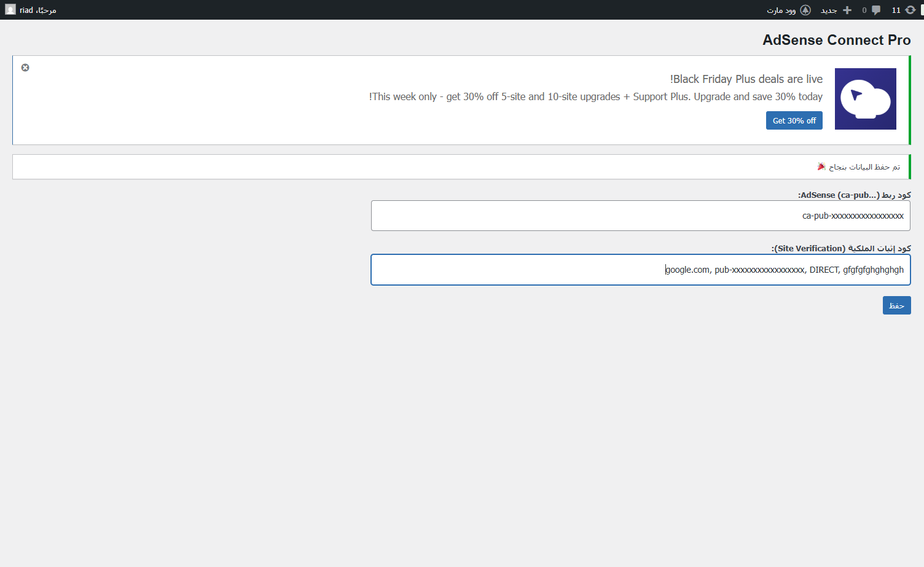924x567 pixels.
Task: Click into the Site Verification code field
Action: click(x=640, y=270)
